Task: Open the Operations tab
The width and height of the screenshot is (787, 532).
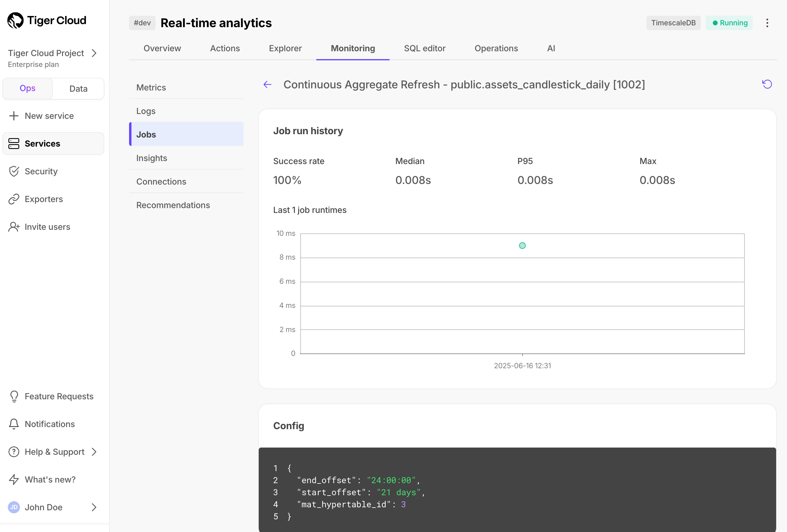Action: coord(496,49)
